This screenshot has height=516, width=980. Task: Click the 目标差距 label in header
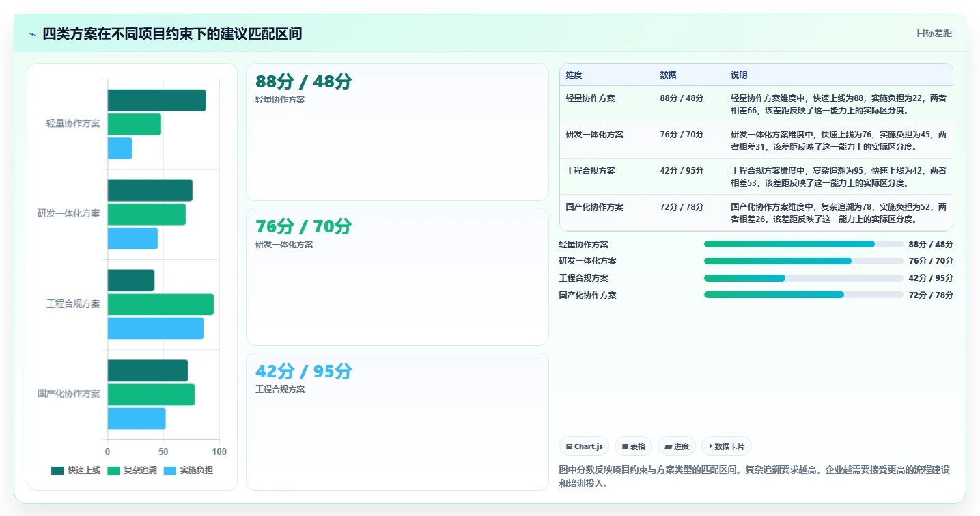[934, 33]
